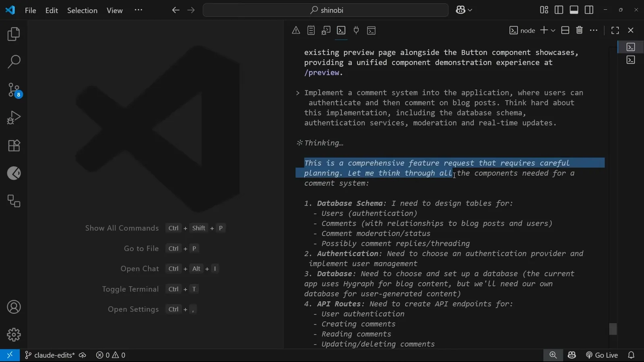Hide the terminal panel with X
The width and height of the screenshot is (644, 362).
[631, 30]
